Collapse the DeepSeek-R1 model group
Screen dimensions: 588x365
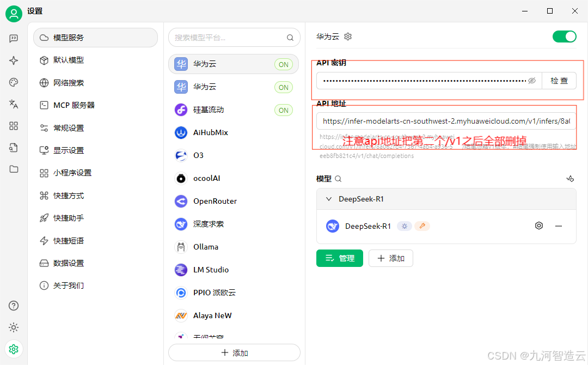click(328, 199)
